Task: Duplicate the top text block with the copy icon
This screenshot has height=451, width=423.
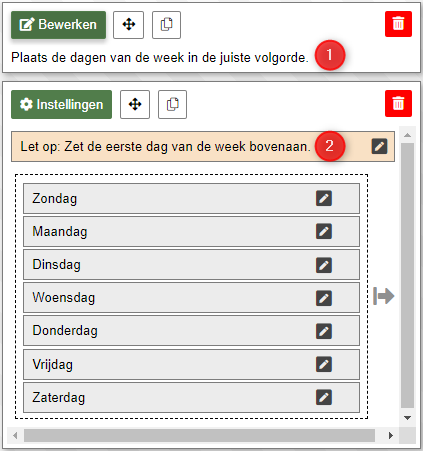Action: (x=166, y=25)
